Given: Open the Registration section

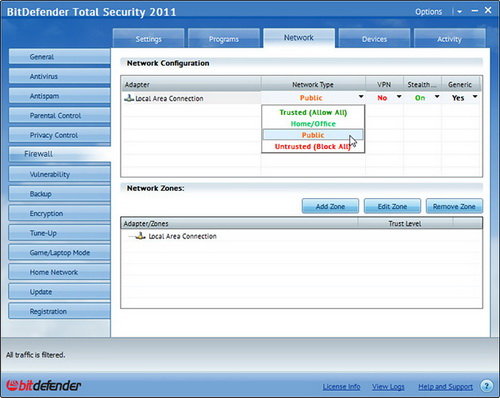Looking at the screenshot, I should [59, 312].
